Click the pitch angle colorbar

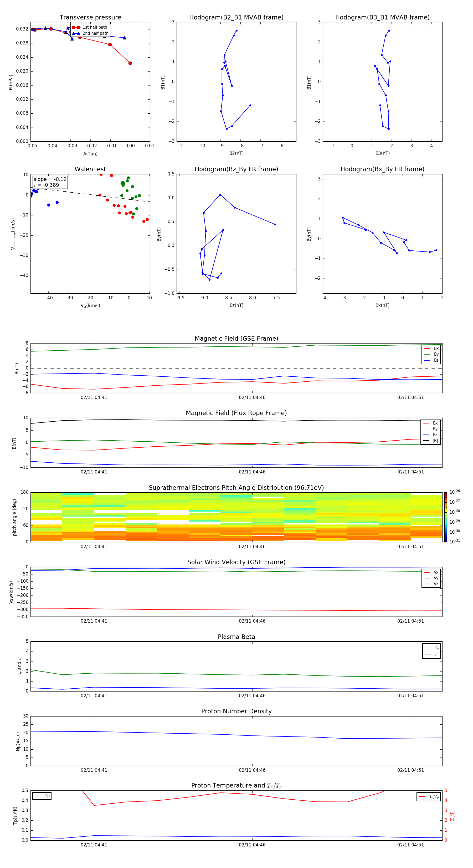tap(445, 517)
